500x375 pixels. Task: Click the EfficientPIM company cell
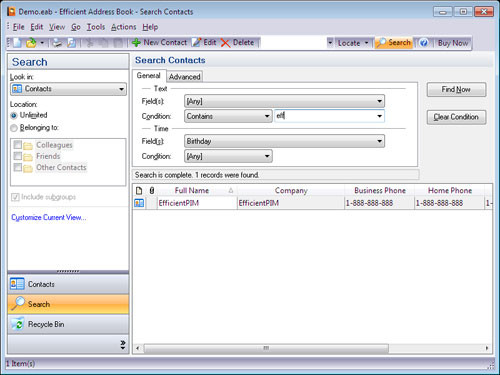[x=291, y=203]
